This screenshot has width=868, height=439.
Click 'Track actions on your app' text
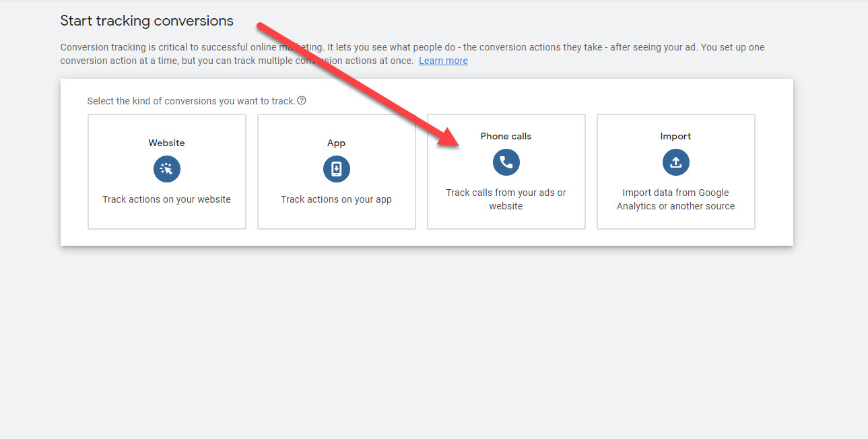point(336,199)
